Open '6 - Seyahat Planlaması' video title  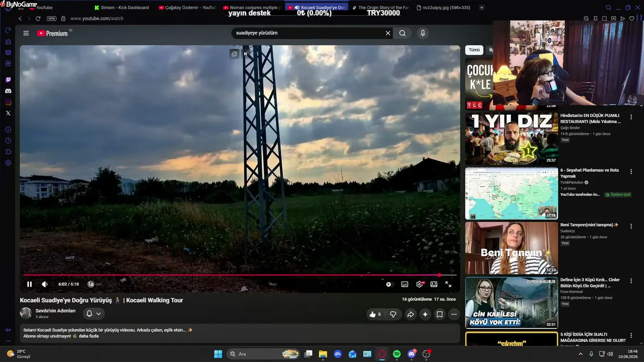590,173
